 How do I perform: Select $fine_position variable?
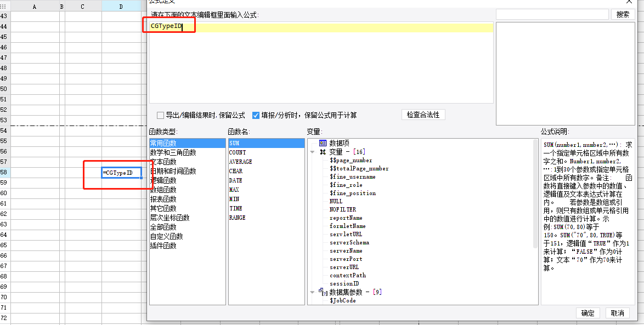352,193
